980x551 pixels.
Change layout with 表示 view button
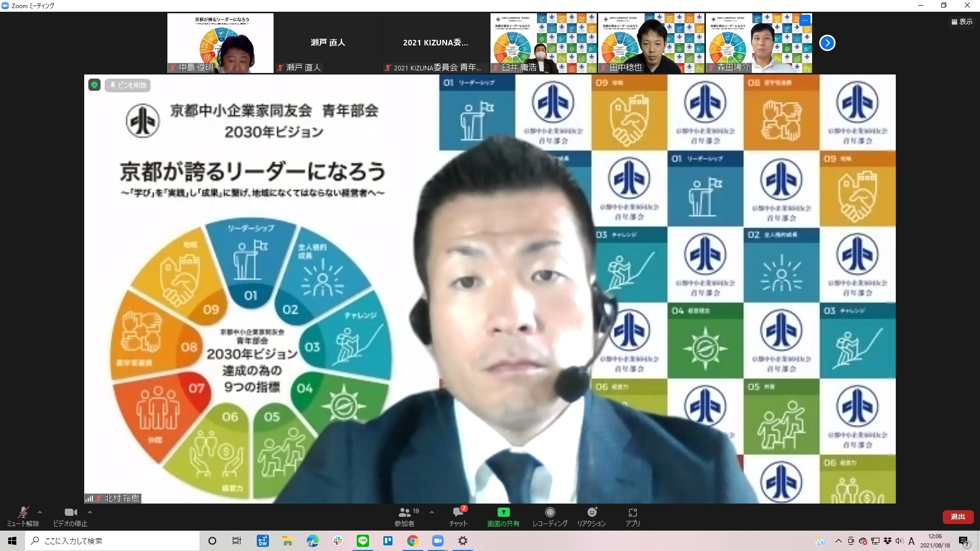coord(962,21)
